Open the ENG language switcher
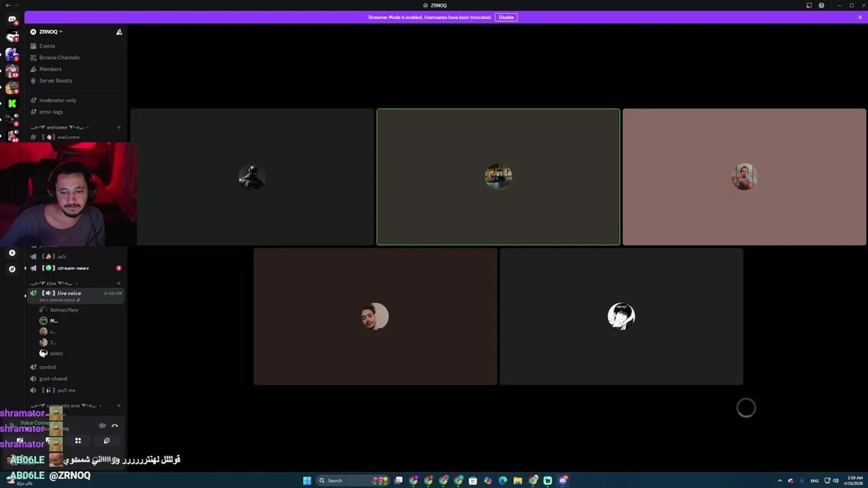Image resolution: width=868 pixels, height=488 pixels. tap(814, 481)
